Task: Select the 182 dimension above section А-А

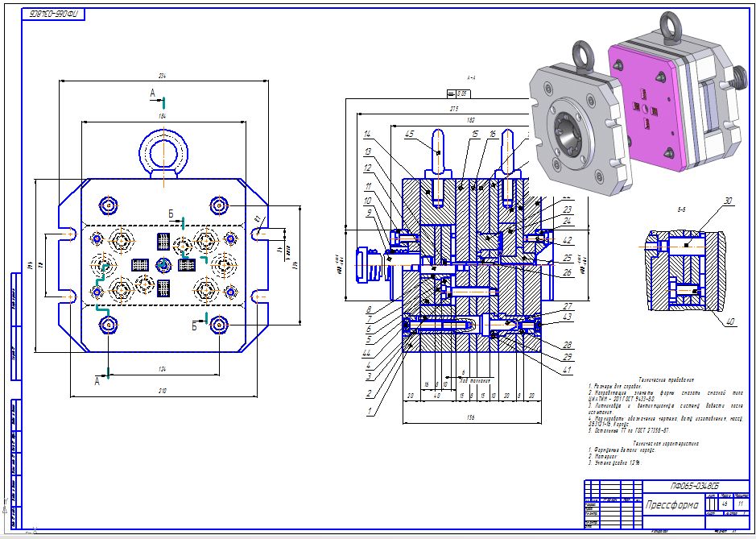Action: click(x=471, y=121)
